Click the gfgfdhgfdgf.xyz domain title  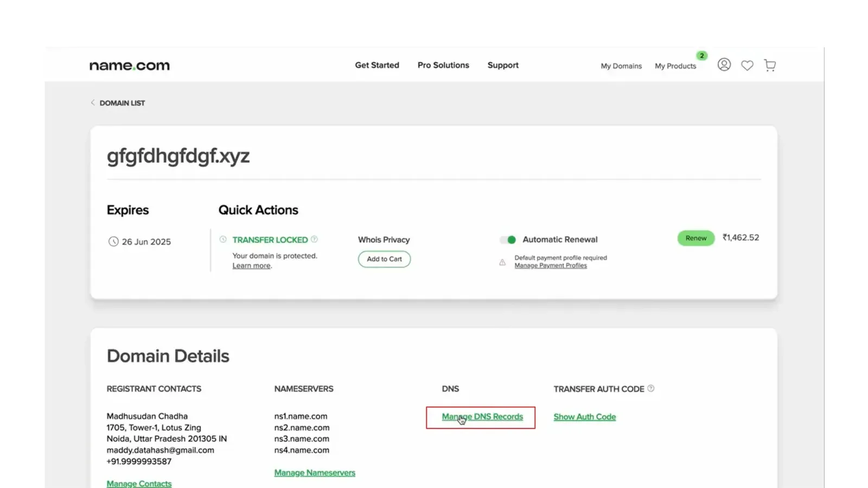pos(178,156)
